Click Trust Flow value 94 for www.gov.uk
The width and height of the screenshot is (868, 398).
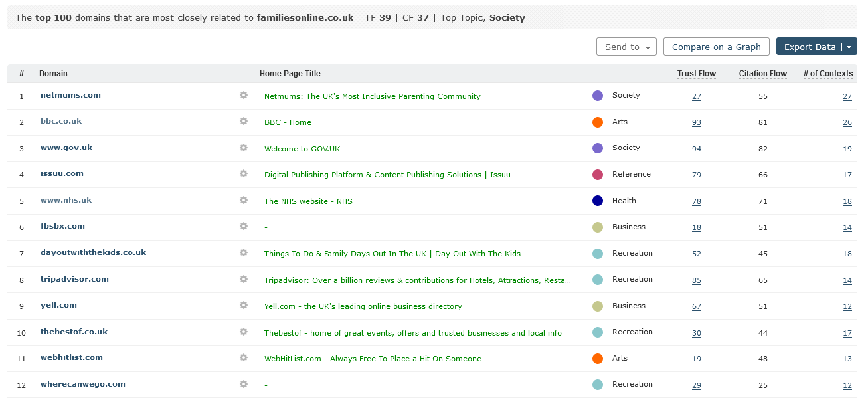pos(696,149)
